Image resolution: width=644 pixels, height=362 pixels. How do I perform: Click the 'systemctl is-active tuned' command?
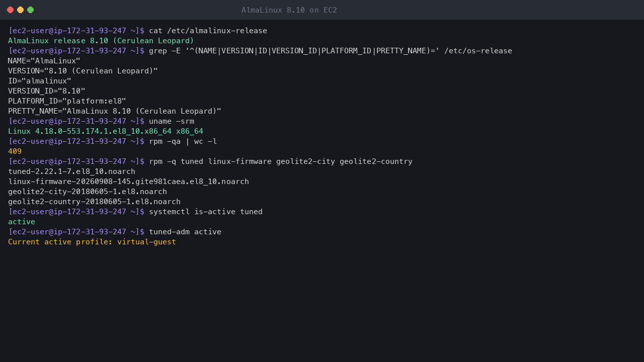[x=206, y=212]
